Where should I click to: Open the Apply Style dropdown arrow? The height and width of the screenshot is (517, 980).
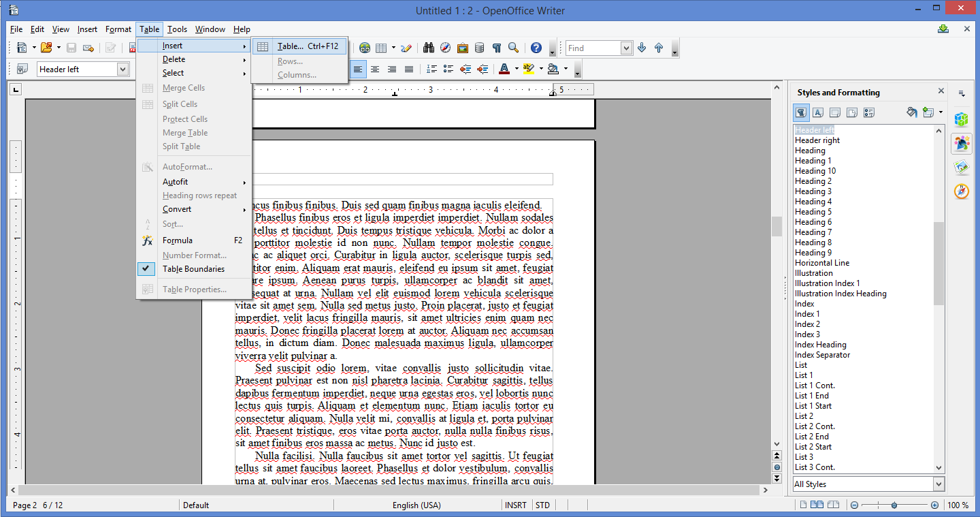(x=122, y=69)
